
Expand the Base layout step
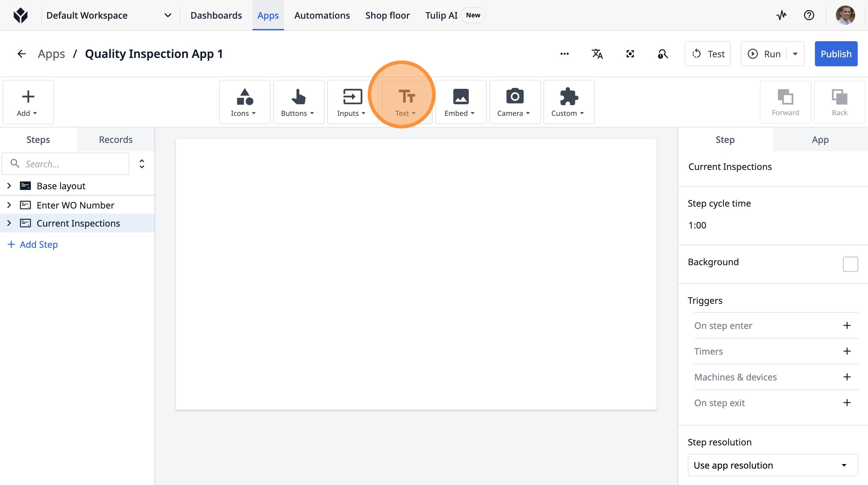[9, 186]
